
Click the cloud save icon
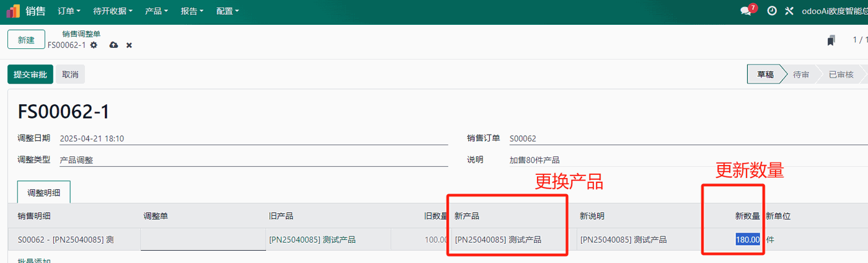point(113,45)
